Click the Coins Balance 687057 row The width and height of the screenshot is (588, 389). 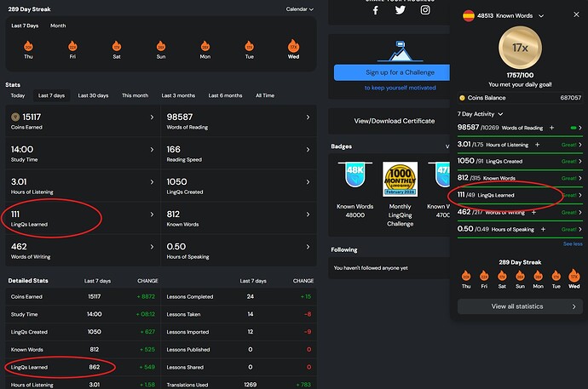(520, 98)
